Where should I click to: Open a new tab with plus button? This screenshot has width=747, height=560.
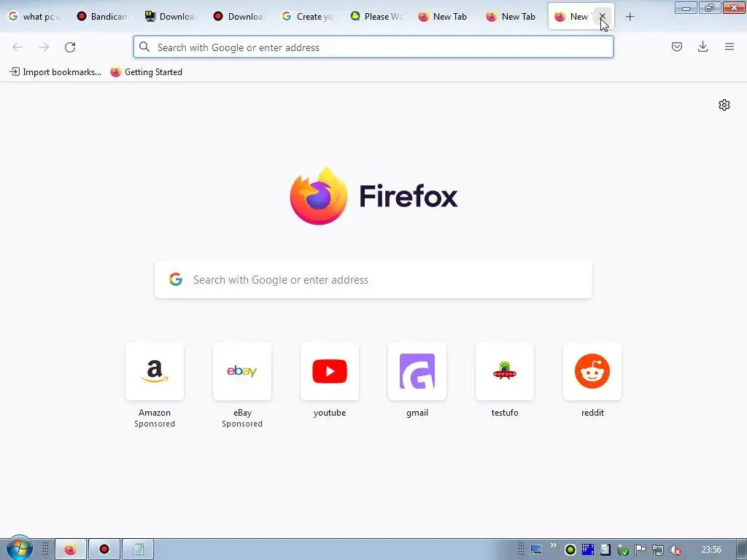click(630, 17)
